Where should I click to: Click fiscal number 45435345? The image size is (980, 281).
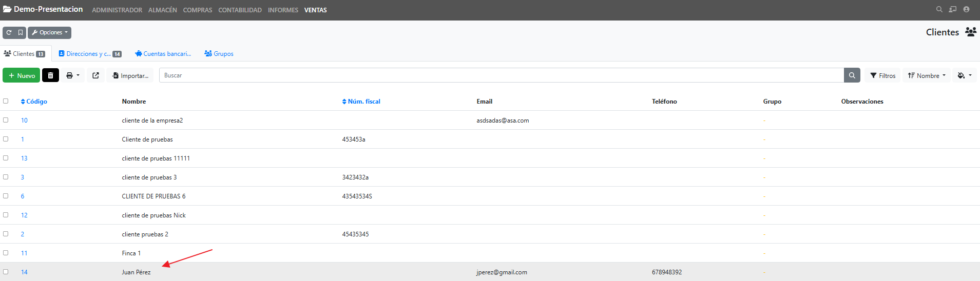coord(355,234)
